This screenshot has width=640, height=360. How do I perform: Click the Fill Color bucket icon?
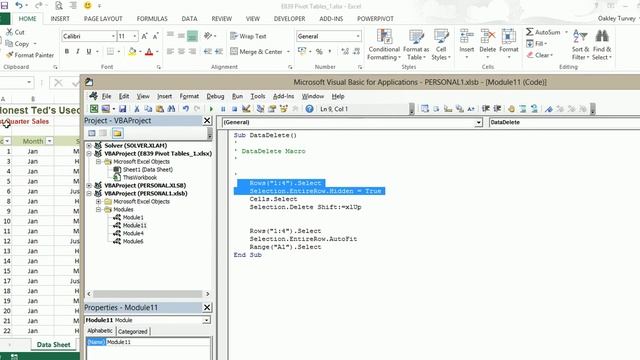coord(132,51)
